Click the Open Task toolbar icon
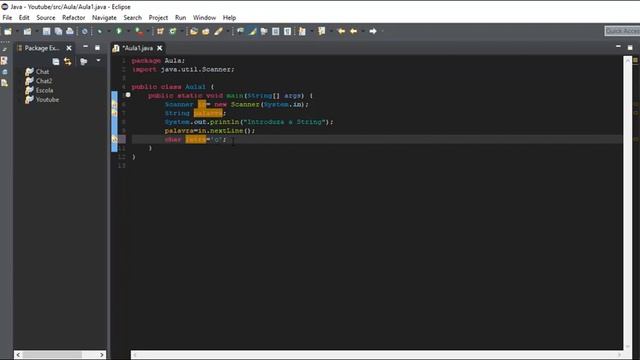The height and width of the screenshot is (360, 640). pos(206,31)
